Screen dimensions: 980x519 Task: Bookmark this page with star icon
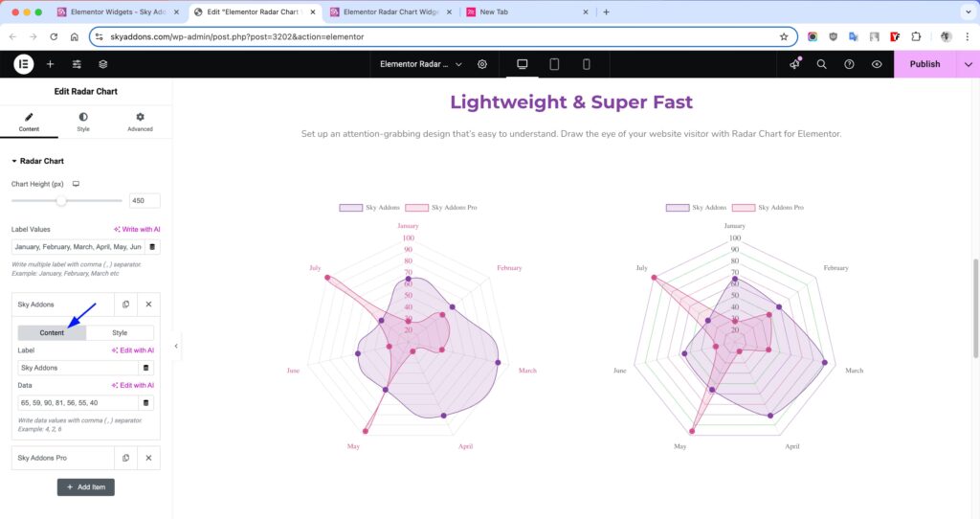click(x=784, y=37)
